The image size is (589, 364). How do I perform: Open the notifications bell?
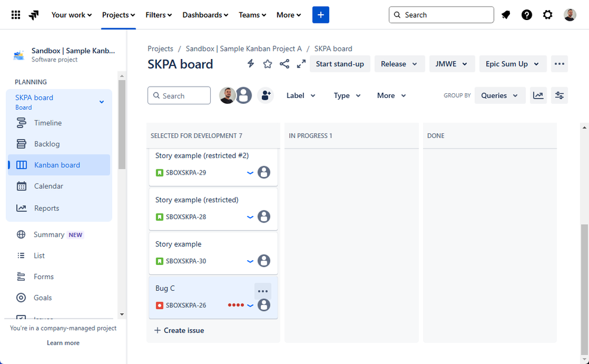[x=506, y=15]
